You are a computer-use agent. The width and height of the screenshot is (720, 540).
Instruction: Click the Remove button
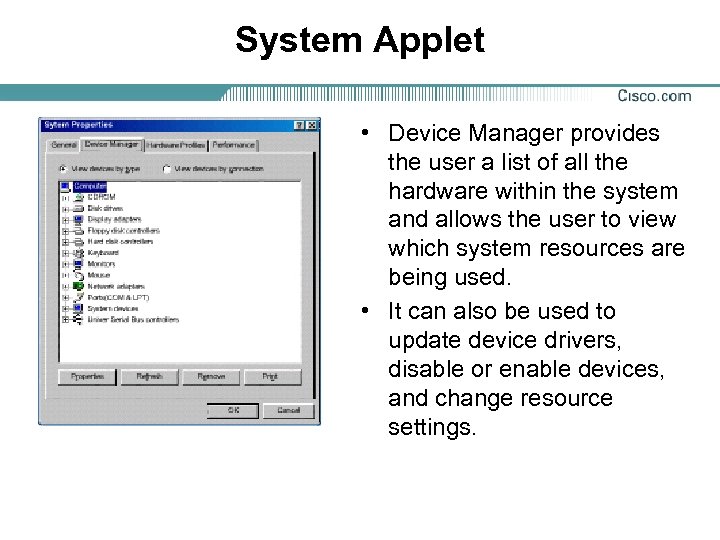pyautogui.click(x=211, y=377)
